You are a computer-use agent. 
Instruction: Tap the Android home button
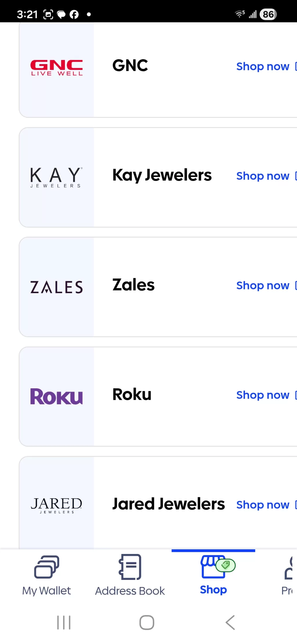pos(147,623)
